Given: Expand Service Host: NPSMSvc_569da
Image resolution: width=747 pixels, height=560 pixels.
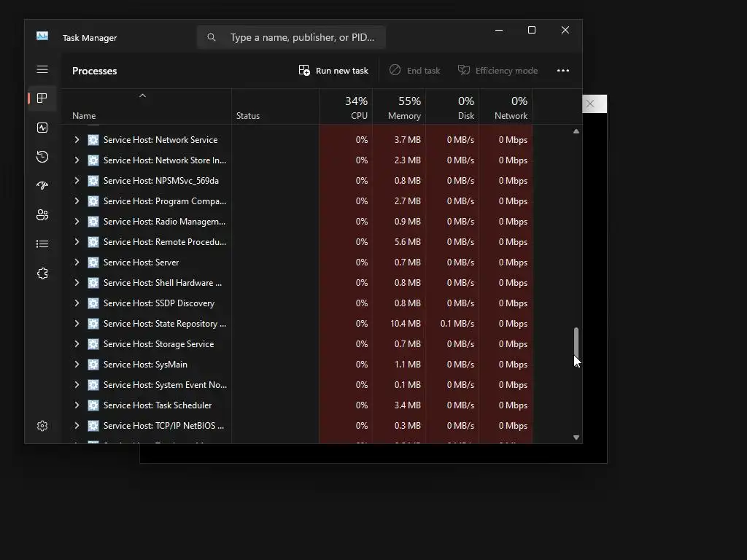Looking at the screenshot, I should [77, 181].
